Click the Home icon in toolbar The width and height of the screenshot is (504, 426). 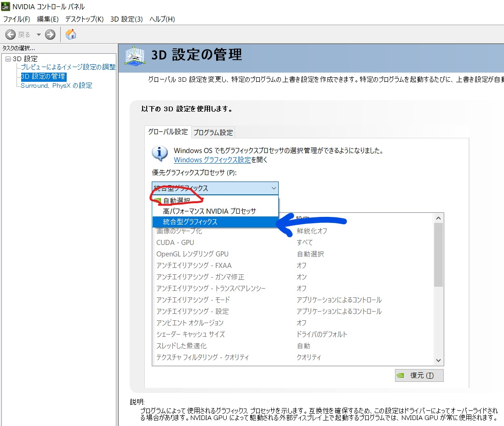coord(71,34)
